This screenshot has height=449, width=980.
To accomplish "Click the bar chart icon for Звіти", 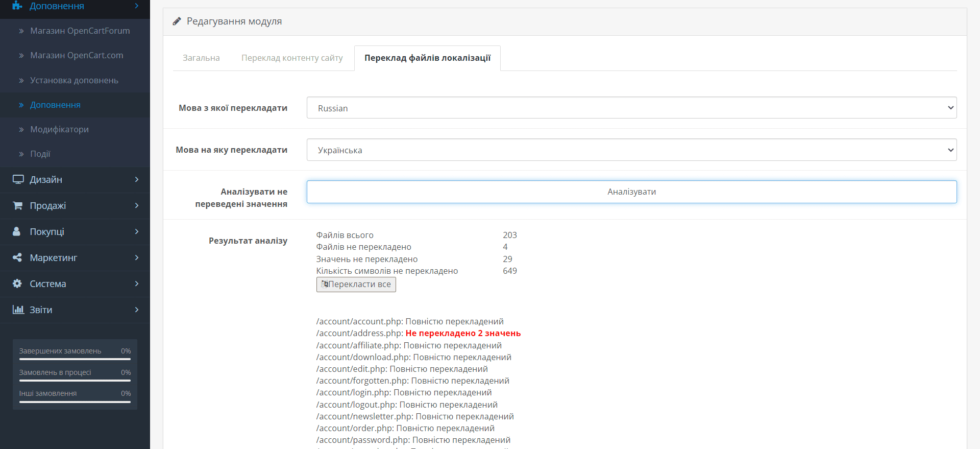I will click(x=18, y=310).
